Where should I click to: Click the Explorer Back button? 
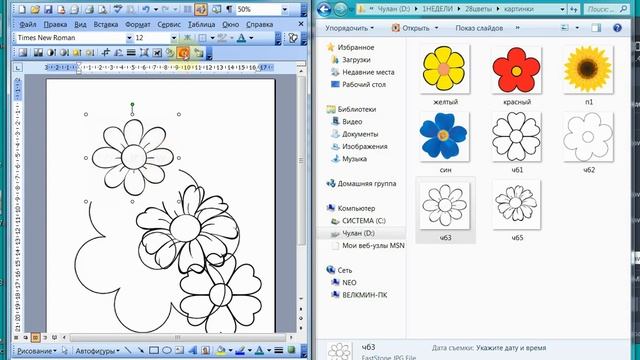(x=324, y=9)
